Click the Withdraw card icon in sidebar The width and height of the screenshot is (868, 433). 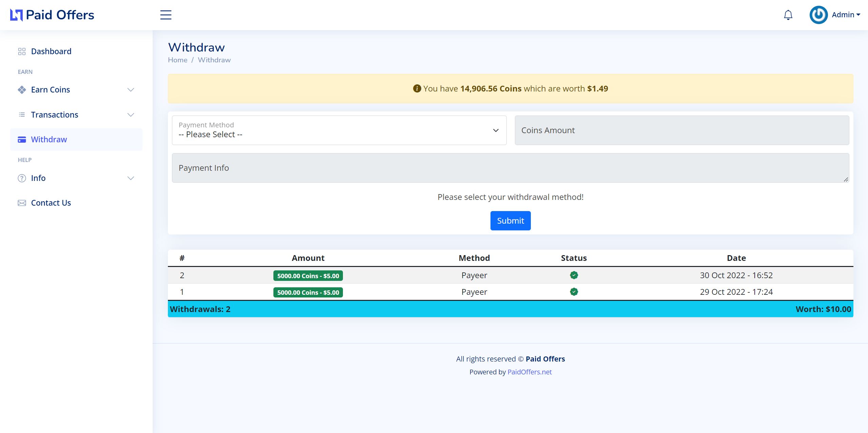pyautogui.click(x=22, y=140)
